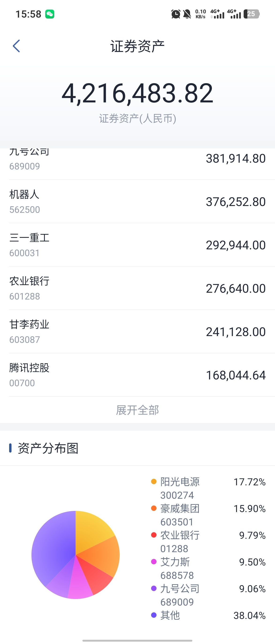The image size is (275, 644).
Task: Open the 三一重工 600031 holding row
Action: tap(137, 245)
